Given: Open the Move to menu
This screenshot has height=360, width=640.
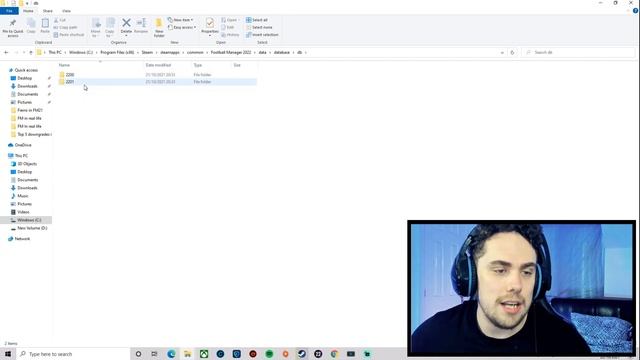Looking at the screenshot, I should [96, 27].
